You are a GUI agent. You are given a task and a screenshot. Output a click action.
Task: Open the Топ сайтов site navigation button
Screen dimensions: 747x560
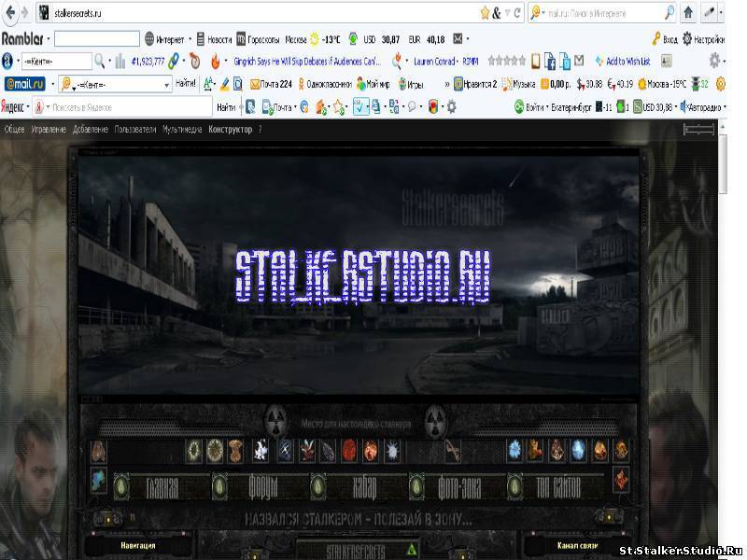[x=558, y=487]
